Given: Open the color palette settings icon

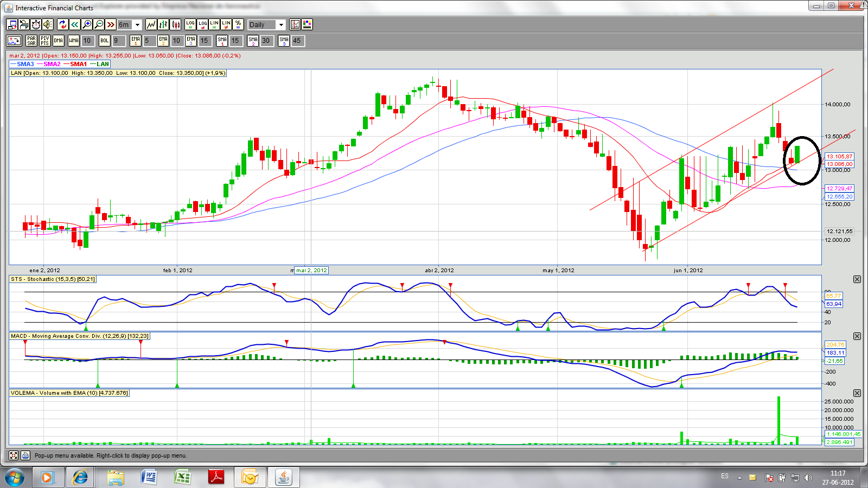Looking at the screenshot, I should [307, 24].
